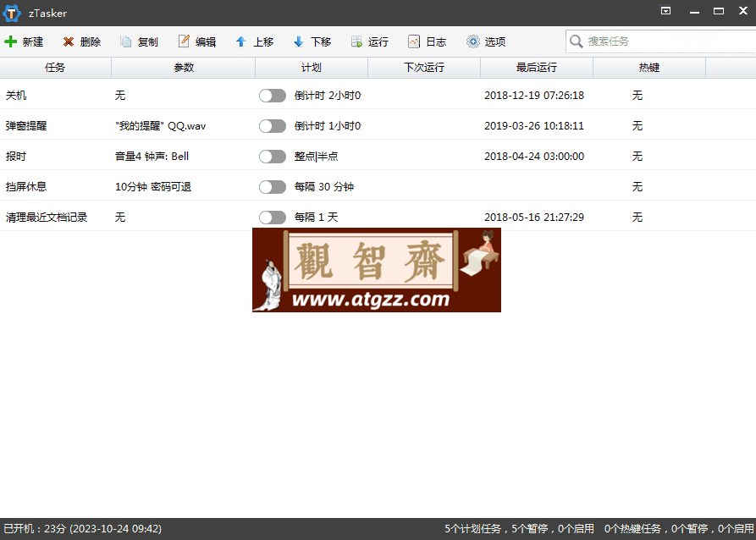Click the 倒计时 1小时 schedule cell
The width and height of the screenshot is (756, 540).
(x=328, y=126)
